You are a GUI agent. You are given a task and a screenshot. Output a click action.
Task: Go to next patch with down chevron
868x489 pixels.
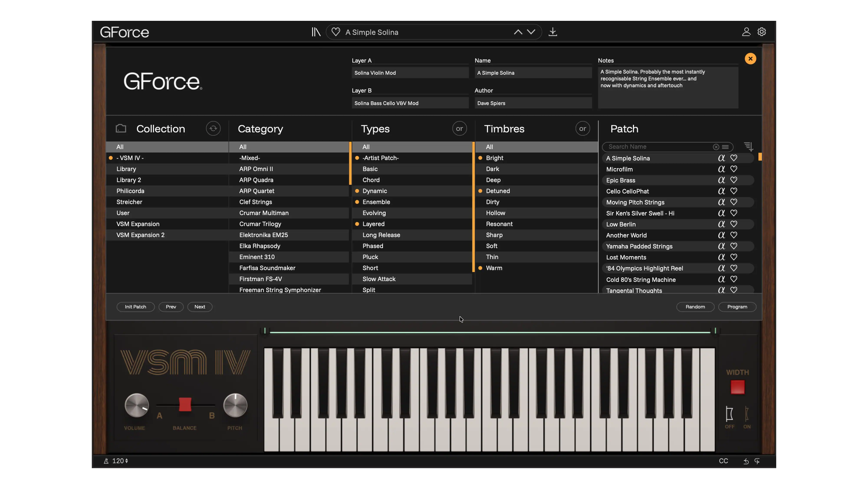point(531,32)
